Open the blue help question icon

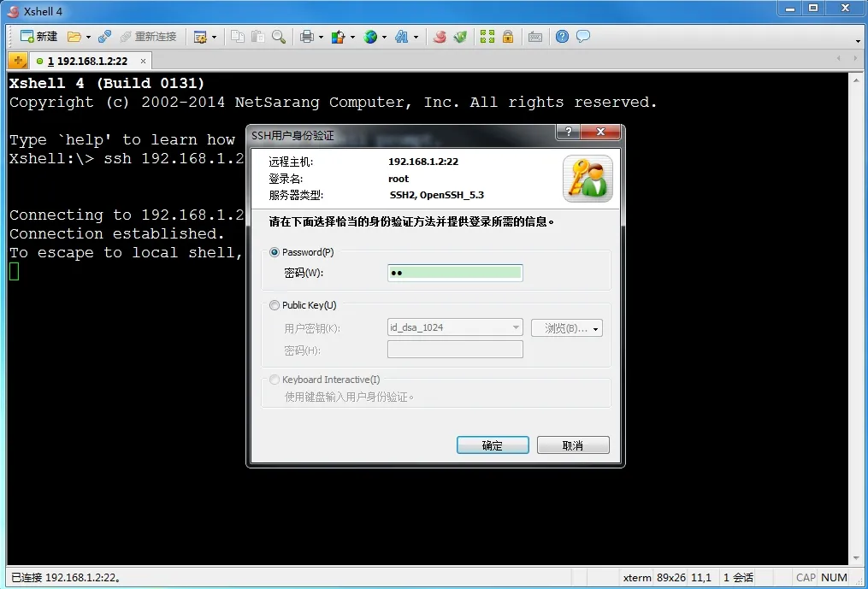pos(562,37)
